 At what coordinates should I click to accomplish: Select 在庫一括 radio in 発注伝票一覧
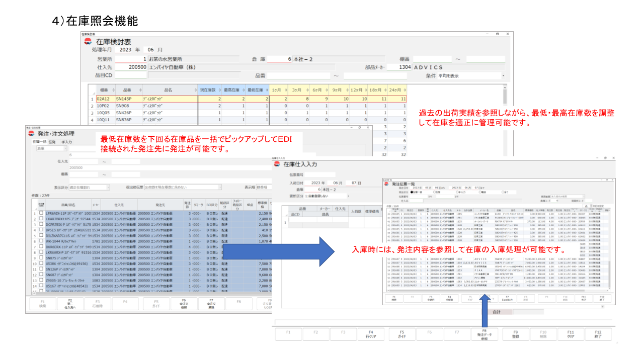click(413, 192)
